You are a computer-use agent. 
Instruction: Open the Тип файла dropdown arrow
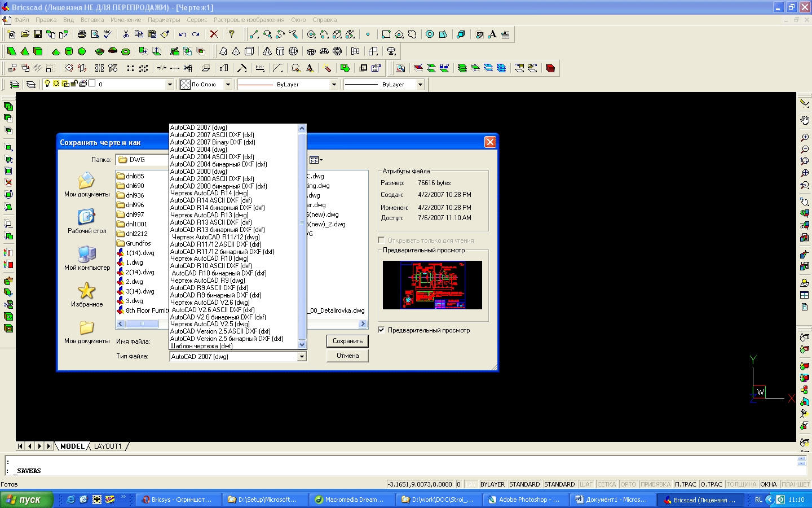click(302, 357)
